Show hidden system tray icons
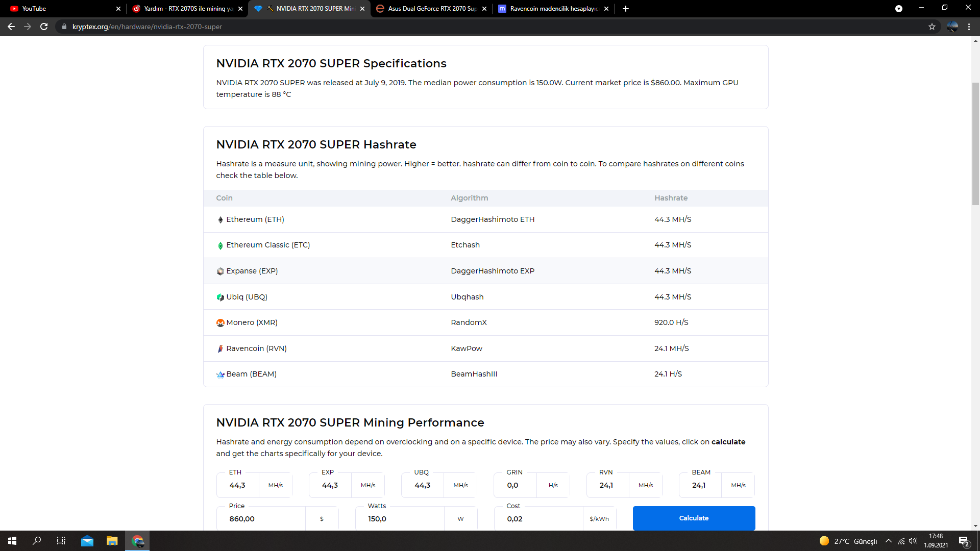Screen dimensions: 980x551 click(888, 541)
